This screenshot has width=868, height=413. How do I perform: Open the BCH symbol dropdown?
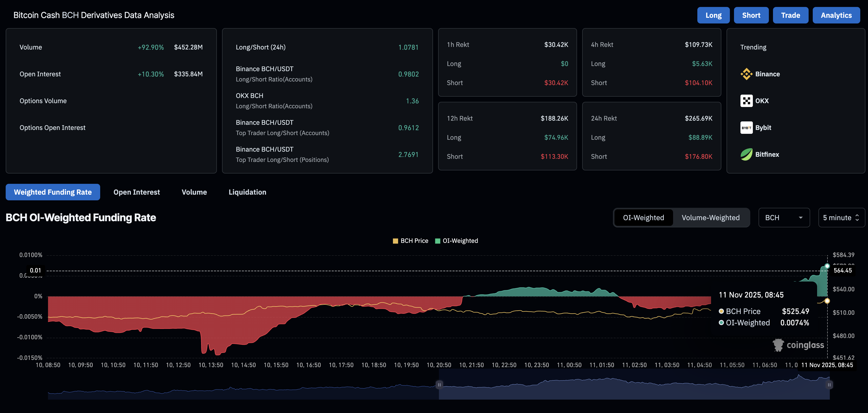[x=784, y=217]
